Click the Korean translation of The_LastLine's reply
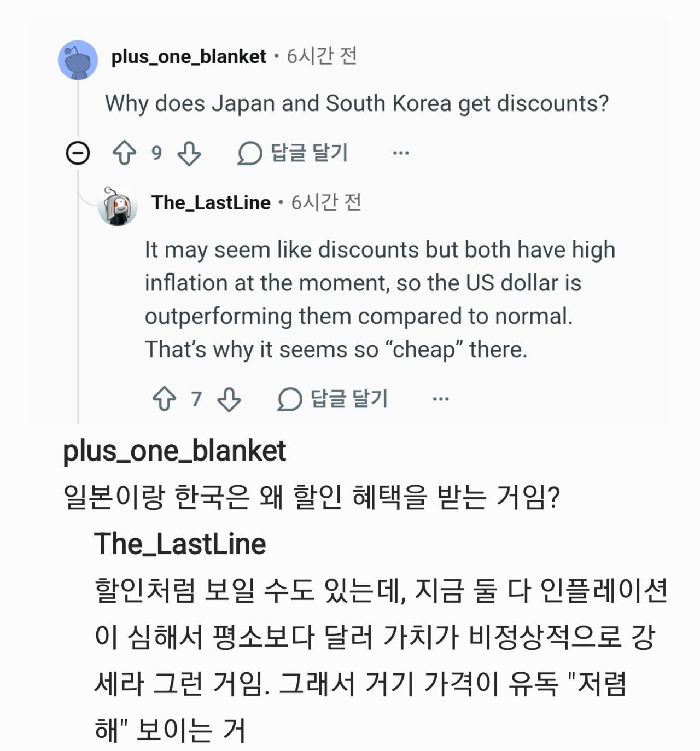 coord(381,660)
